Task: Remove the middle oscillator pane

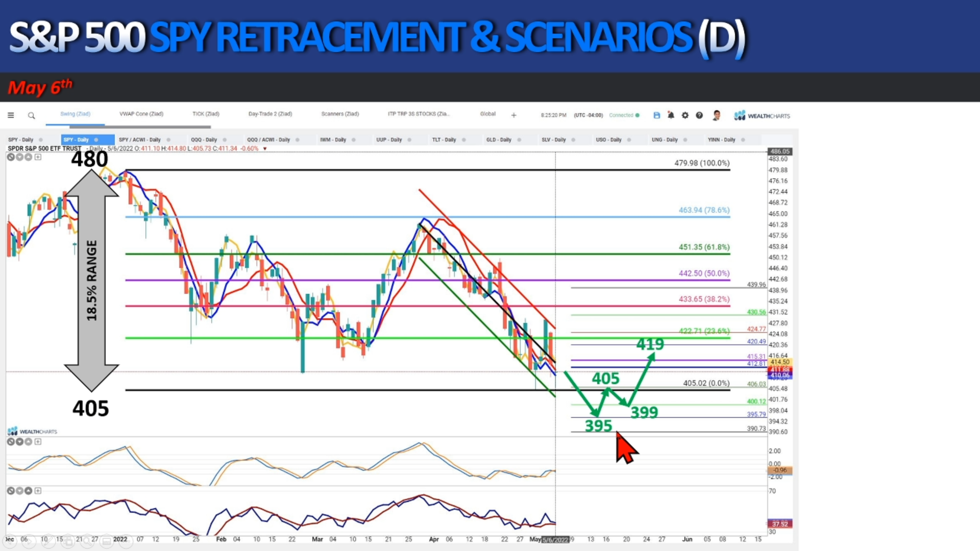Action: (11, 442)
